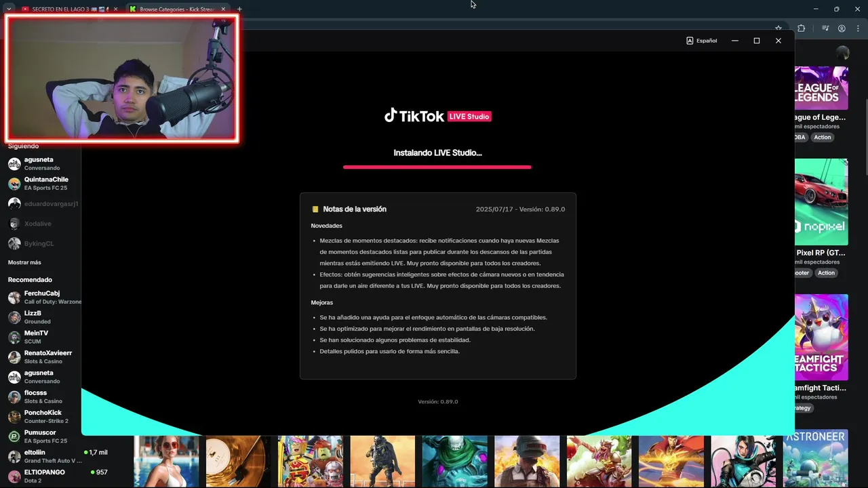Click FerchuCabj's avatar under Recomendado

pos(14,298)
